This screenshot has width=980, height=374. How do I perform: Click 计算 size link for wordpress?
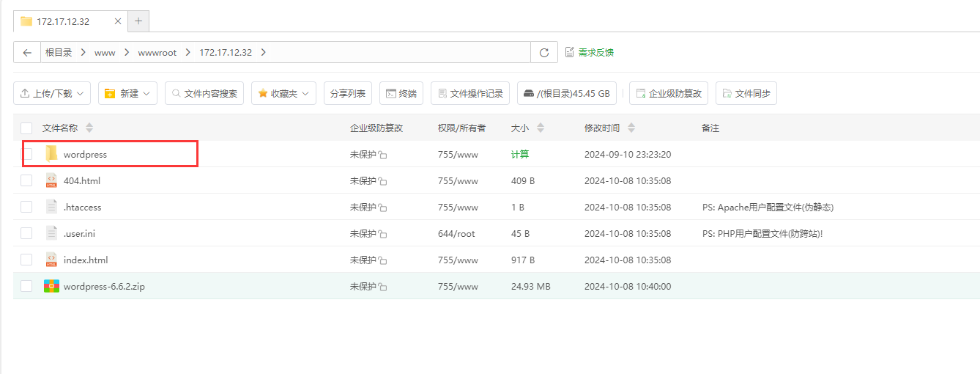click(x=520, y=154)
